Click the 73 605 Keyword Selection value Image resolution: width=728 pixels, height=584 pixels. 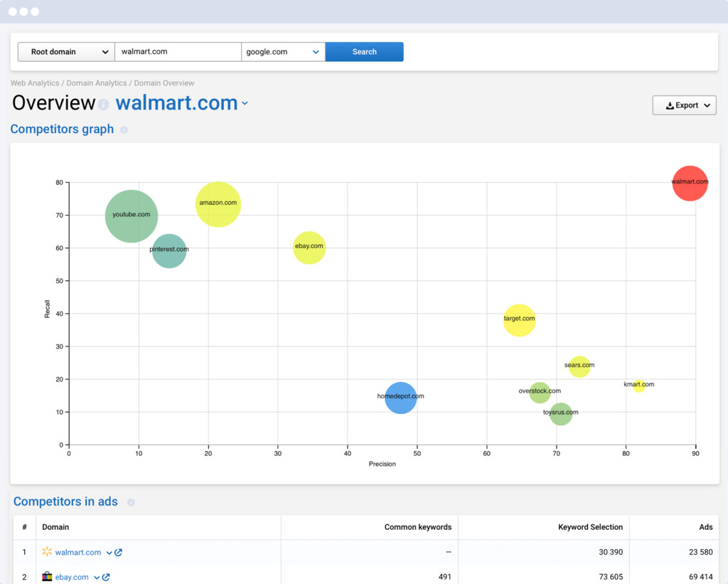[x=611, y=577]
